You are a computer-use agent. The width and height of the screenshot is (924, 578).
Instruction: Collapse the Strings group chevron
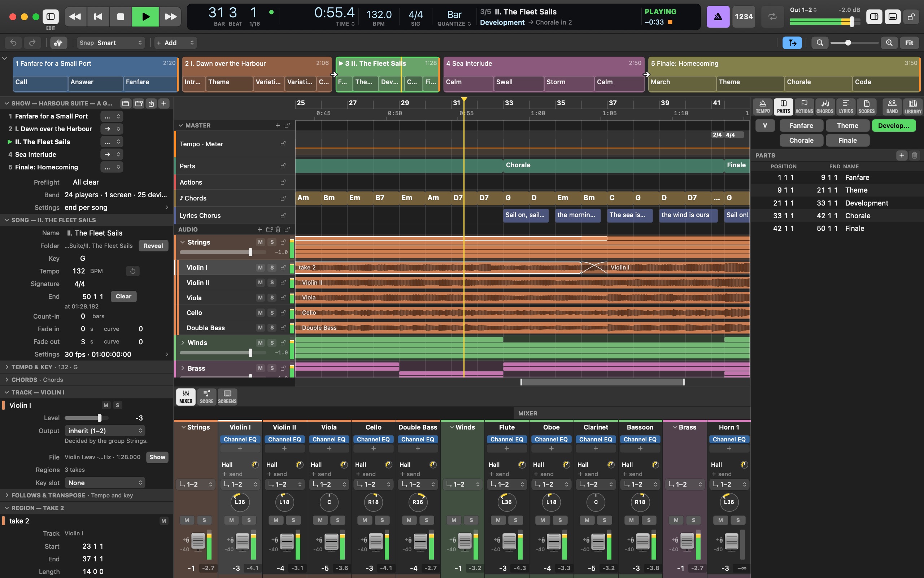pyautogui.click(x=183, y=242)
